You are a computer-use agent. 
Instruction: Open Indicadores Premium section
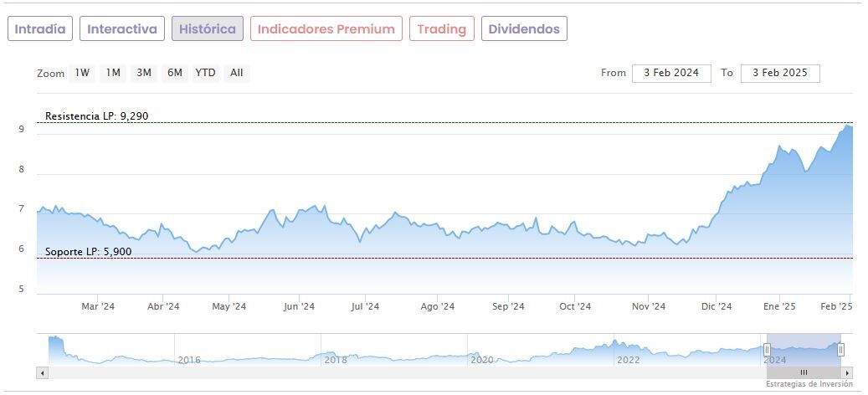[x=326, y=29]
